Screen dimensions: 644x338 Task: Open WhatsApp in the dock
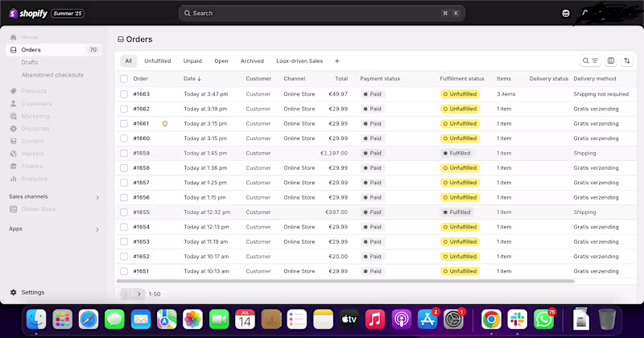coord(543,319)
